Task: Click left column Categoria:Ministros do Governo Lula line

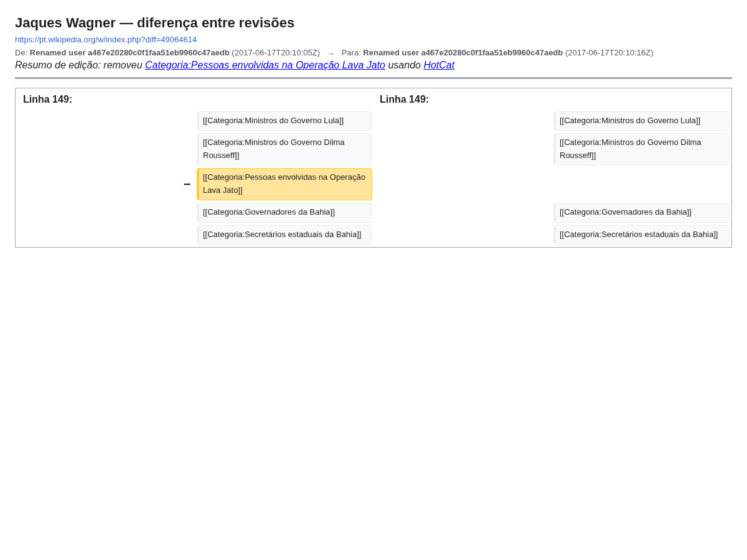Action: (284, 121)
